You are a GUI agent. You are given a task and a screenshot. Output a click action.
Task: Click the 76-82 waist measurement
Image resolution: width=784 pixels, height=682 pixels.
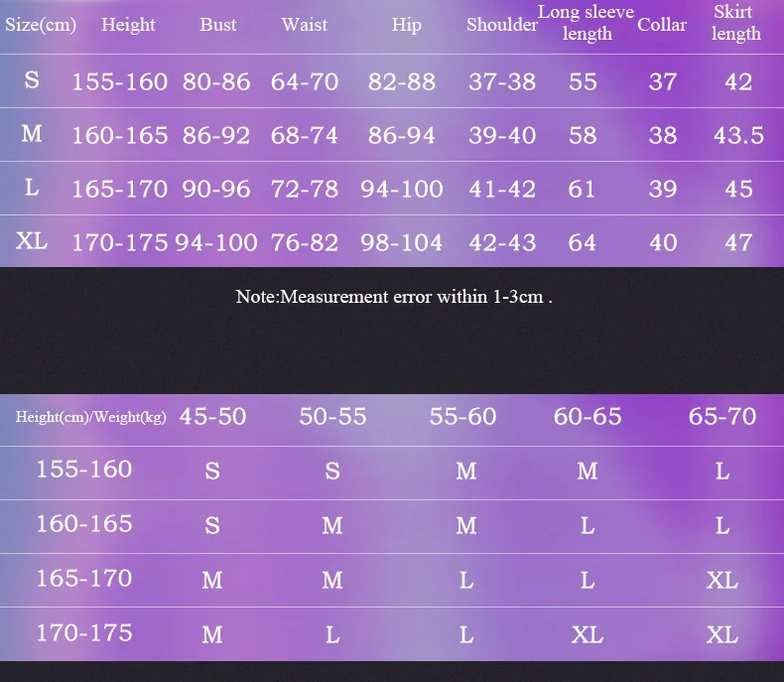click(x=305, y=242)
